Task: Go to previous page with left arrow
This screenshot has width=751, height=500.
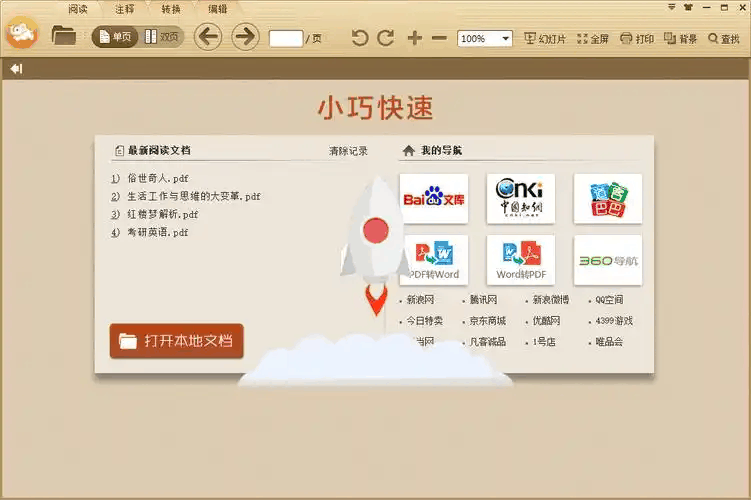Action: [x=207, y=38]
